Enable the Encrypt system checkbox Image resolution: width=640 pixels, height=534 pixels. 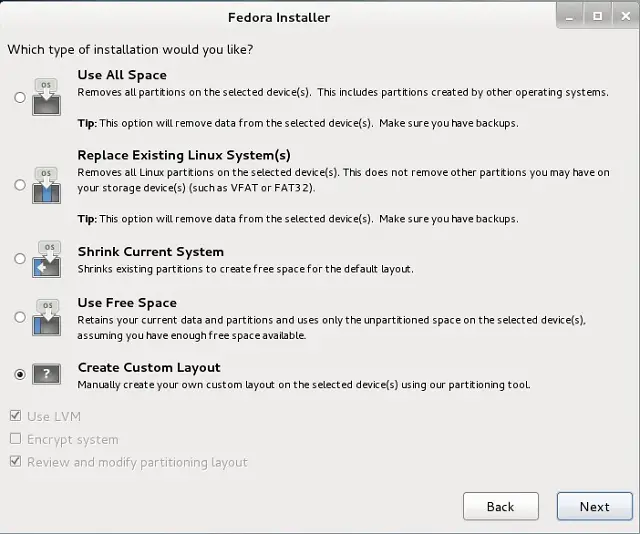[16, 438]
